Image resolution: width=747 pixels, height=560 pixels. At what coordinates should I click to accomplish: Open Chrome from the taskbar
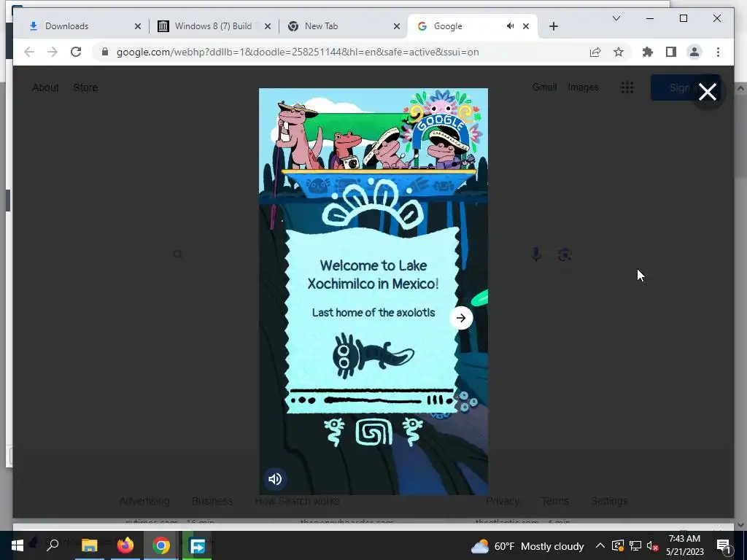click(x=161, y=545)
